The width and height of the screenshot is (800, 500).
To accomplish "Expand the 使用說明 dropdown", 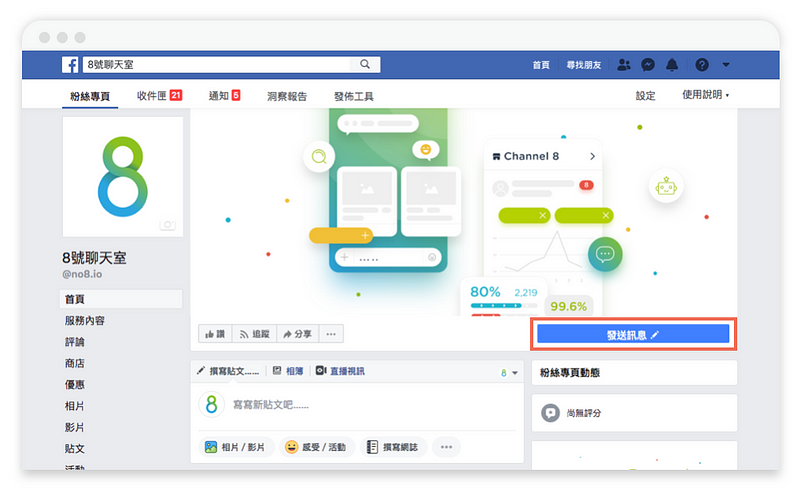I will click(x=706, y=94).
